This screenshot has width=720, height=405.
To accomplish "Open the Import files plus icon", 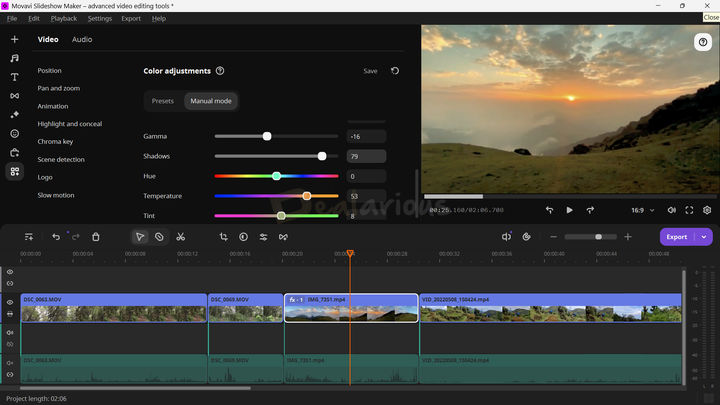I will tap(15, 39).
